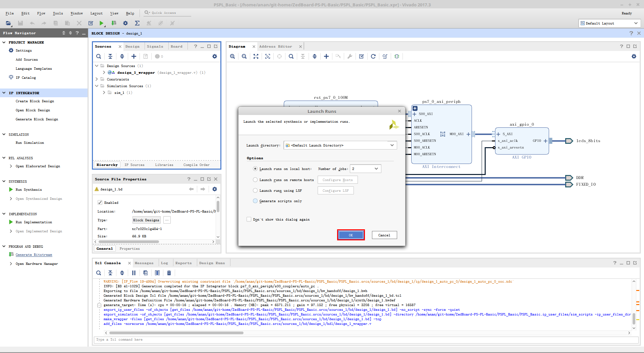Switch to the Messages tab
Image resolution: width=644 pixels, height=353 pixels.
pos(144,263)
